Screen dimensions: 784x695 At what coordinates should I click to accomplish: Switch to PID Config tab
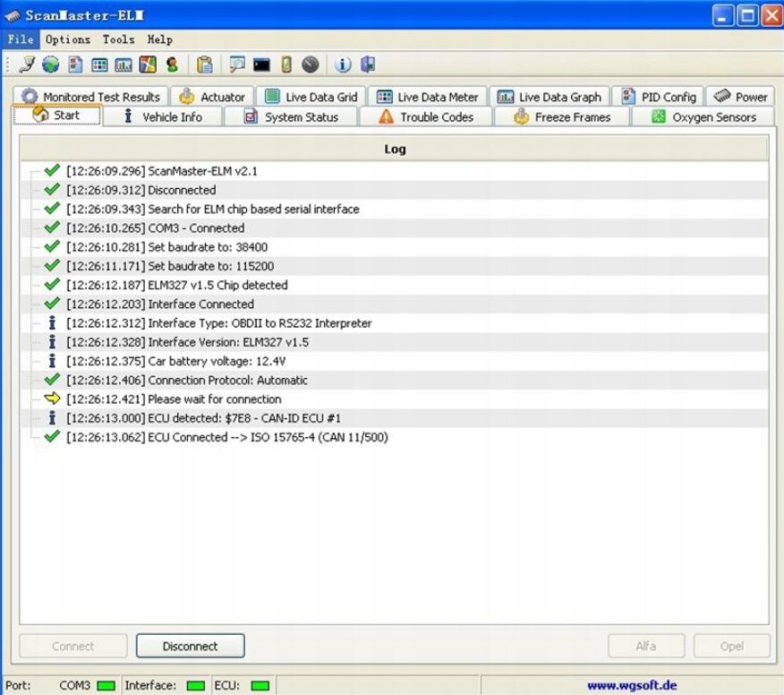658,97
